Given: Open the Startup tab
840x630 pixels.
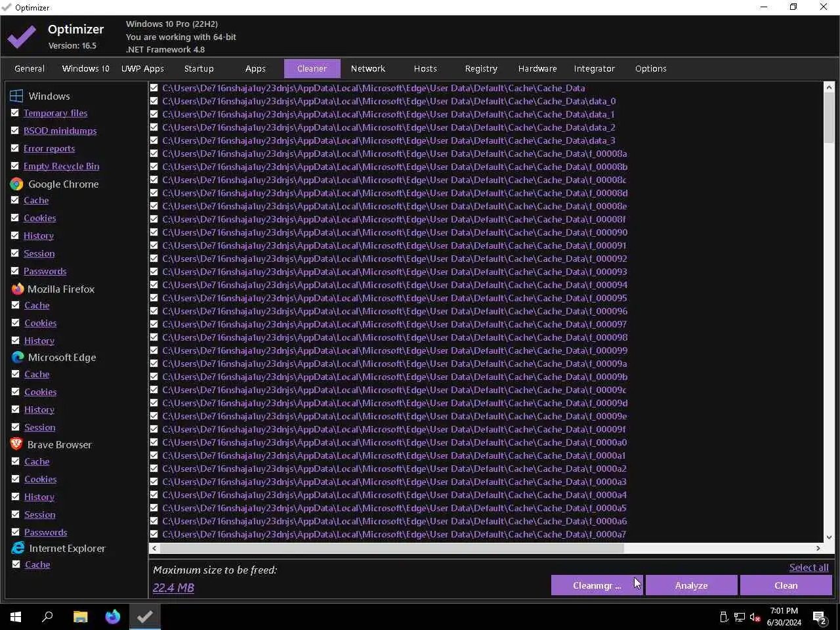Looking at the screenshot, I should point(199,68).
